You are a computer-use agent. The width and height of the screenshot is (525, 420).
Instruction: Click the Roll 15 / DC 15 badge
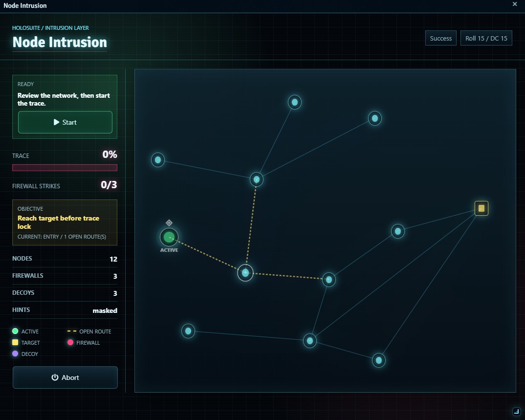click(486, 38)
